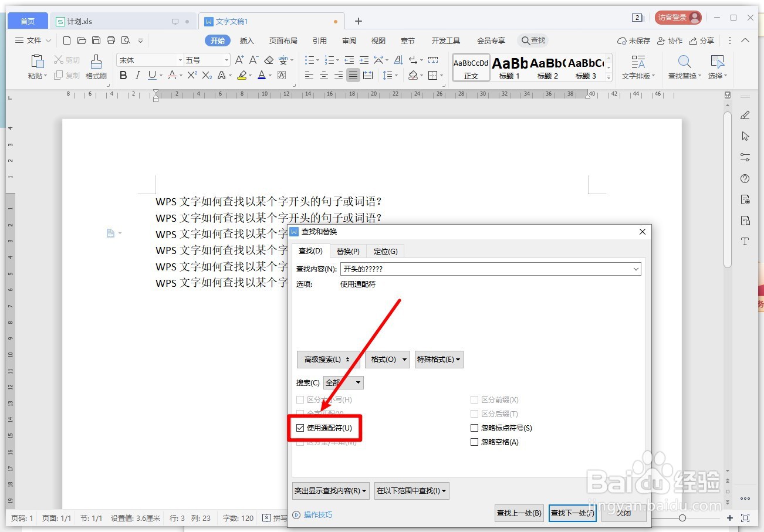Expand the Find What history dropdown
This screenshot has height=532, width=764.
[636, 269]
